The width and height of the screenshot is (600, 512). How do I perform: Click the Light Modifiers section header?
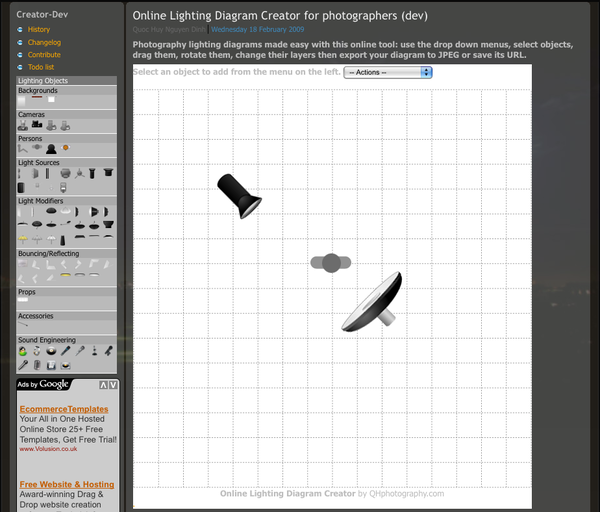pos(67,201)
